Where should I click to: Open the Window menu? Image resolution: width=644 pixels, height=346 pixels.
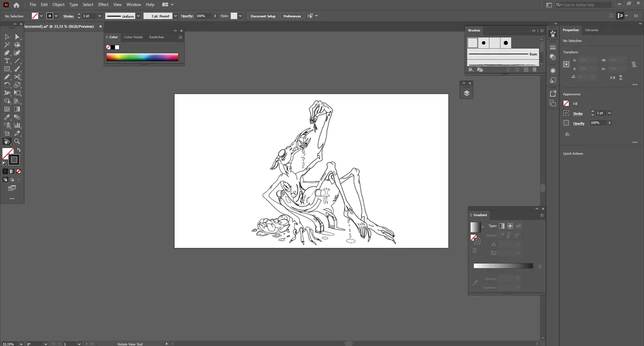coord(133,5)
